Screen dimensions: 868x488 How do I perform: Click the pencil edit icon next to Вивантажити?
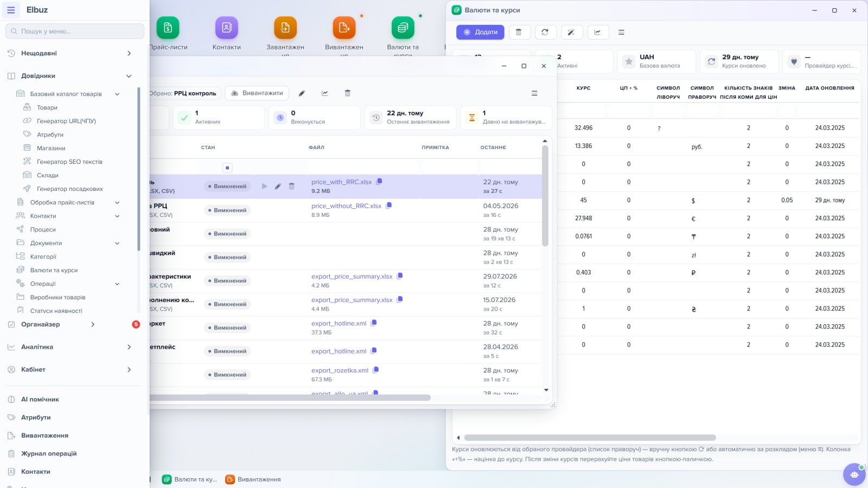302,93
